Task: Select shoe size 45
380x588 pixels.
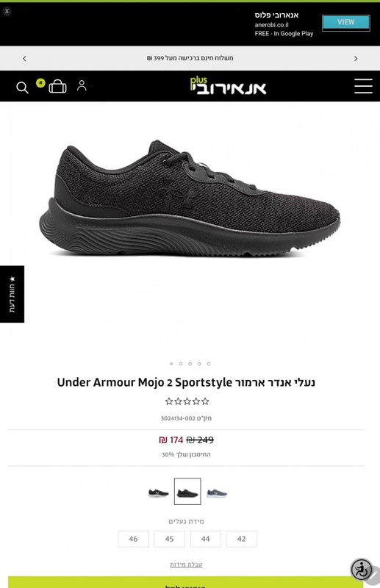Action: point(169,539)
